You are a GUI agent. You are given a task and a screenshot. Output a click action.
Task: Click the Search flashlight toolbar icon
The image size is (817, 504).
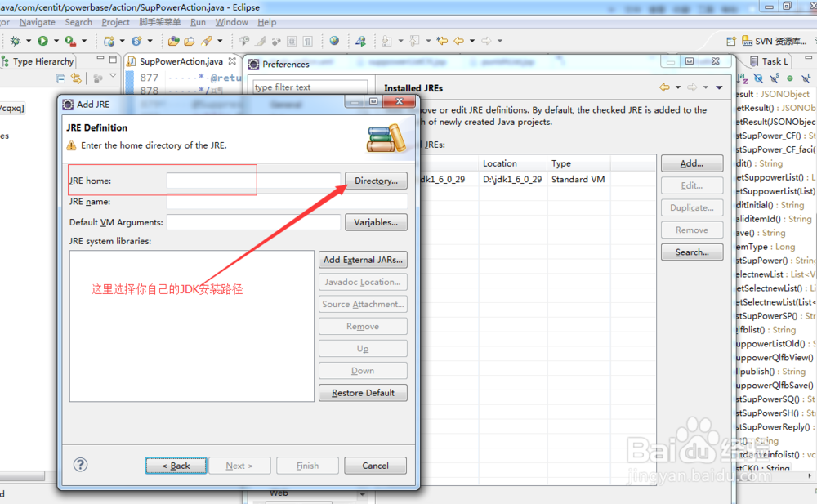click(x=207, y=41)
